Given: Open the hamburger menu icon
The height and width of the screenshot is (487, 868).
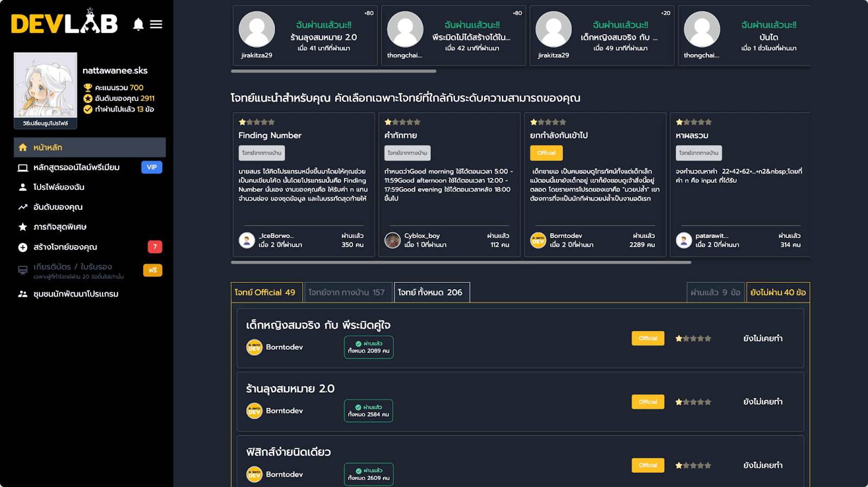Looking at the screenshot, I should (156, 24).
